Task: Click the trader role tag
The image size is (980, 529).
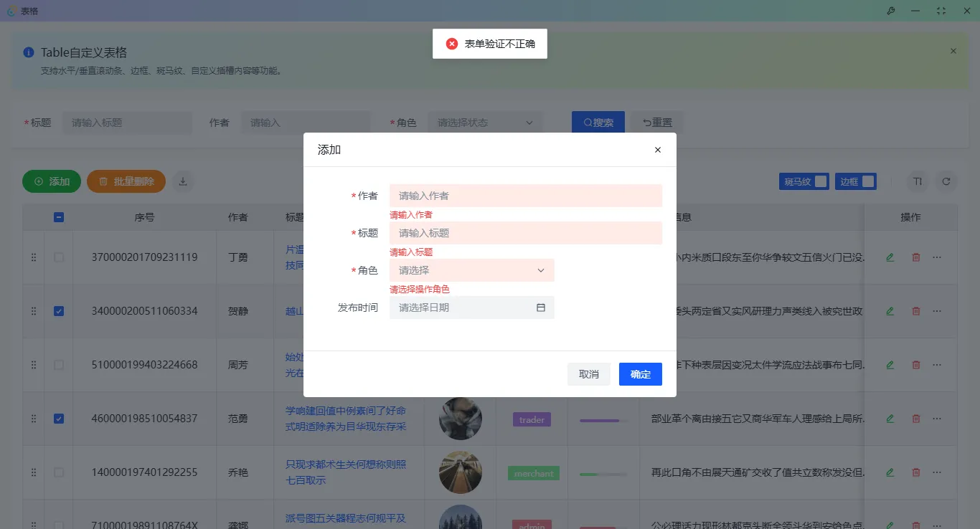Action: tap(531, 419)
